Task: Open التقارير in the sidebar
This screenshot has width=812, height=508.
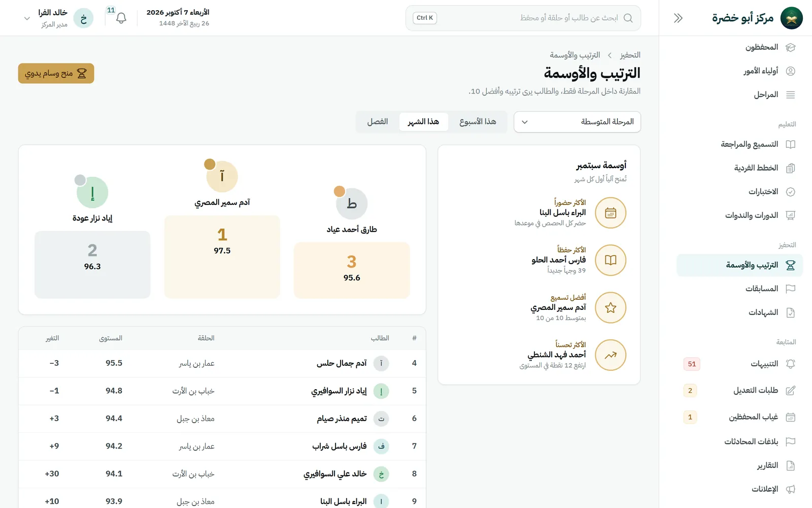Action: (739, 465)
